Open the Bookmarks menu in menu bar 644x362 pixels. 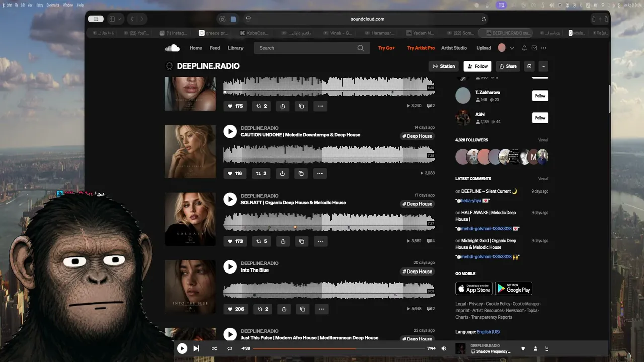53,5
